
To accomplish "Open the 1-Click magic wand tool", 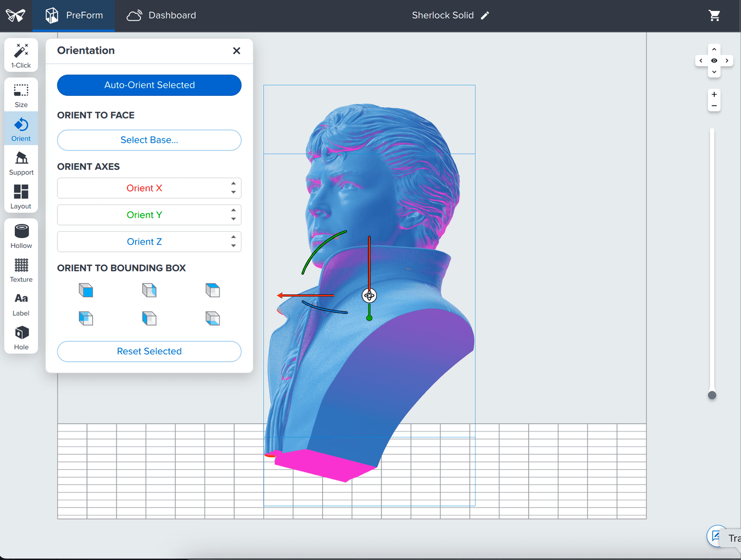I will [21, 55].
